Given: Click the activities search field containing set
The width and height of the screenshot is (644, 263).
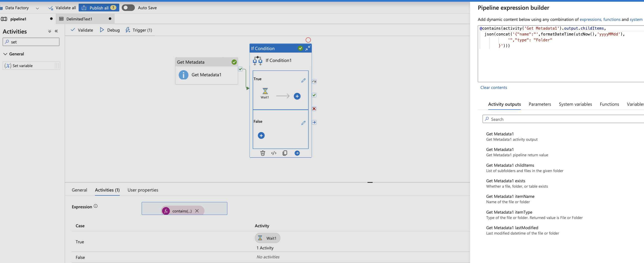Looking at the screenshot, I should pyautogui.click(x=31, y=42).
